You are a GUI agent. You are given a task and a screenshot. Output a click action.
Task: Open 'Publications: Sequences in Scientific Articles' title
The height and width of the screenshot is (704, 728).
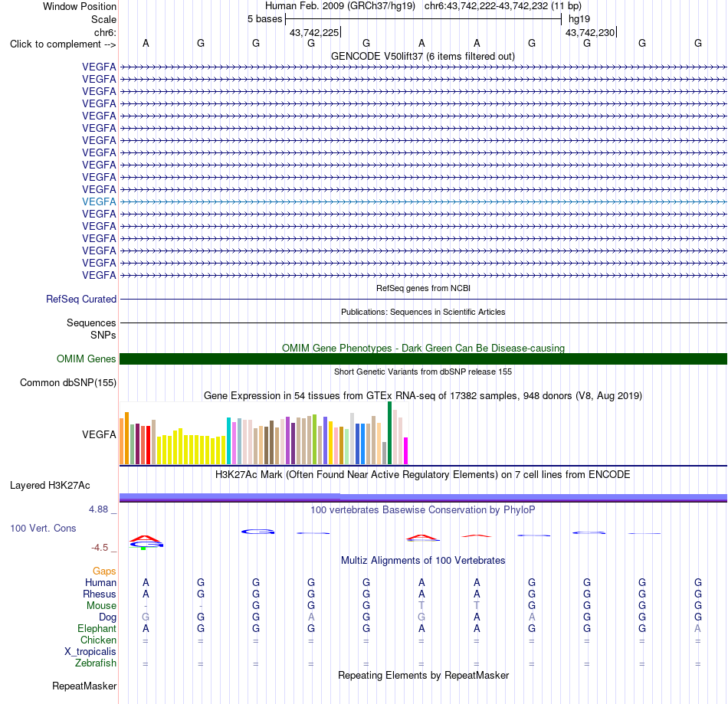423,312
